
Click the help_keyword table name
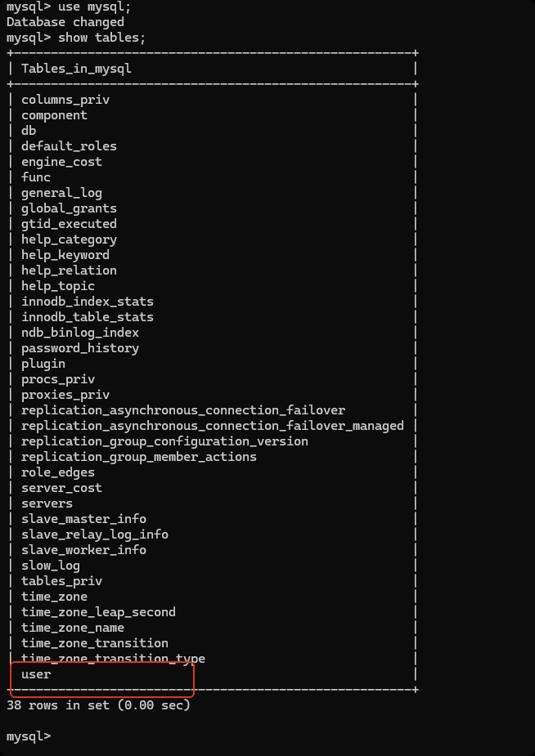pos(65,255)
